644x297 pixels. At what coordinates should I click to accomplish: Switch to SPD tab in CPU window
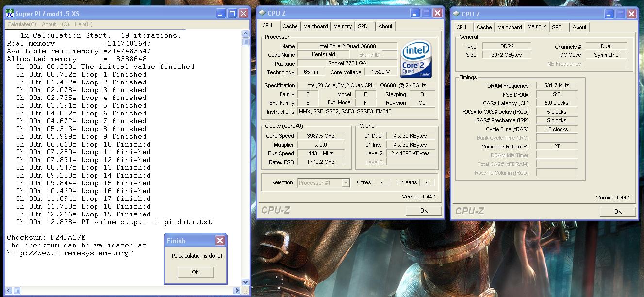pyautogui.click(x=363, y=26)
